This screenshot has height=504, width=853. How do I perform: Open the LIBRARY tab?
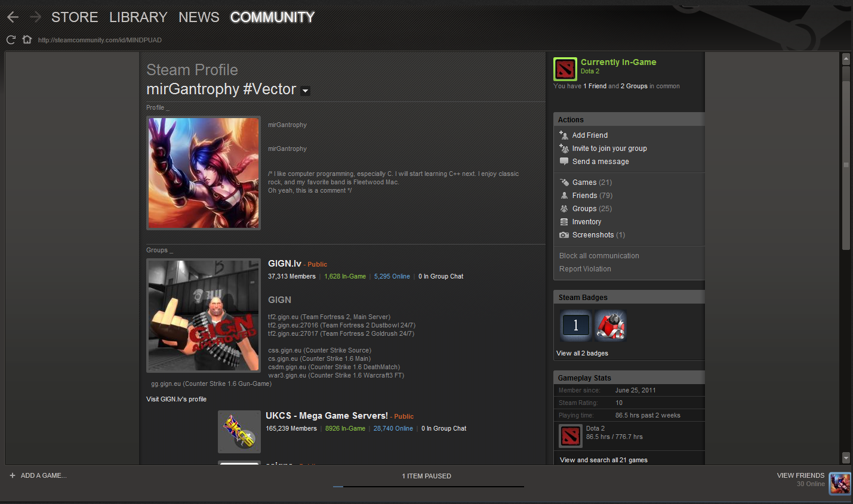(138, 17)
